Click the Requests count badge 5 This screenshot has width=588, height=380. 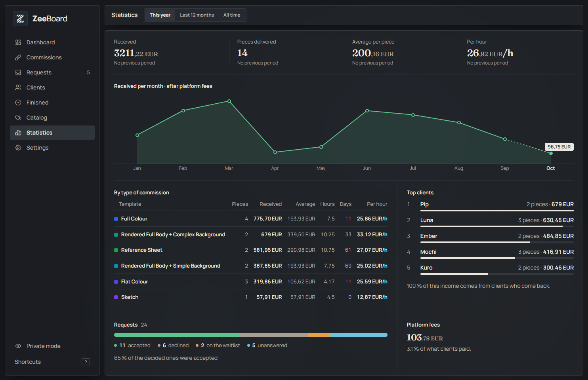point(88,72)
